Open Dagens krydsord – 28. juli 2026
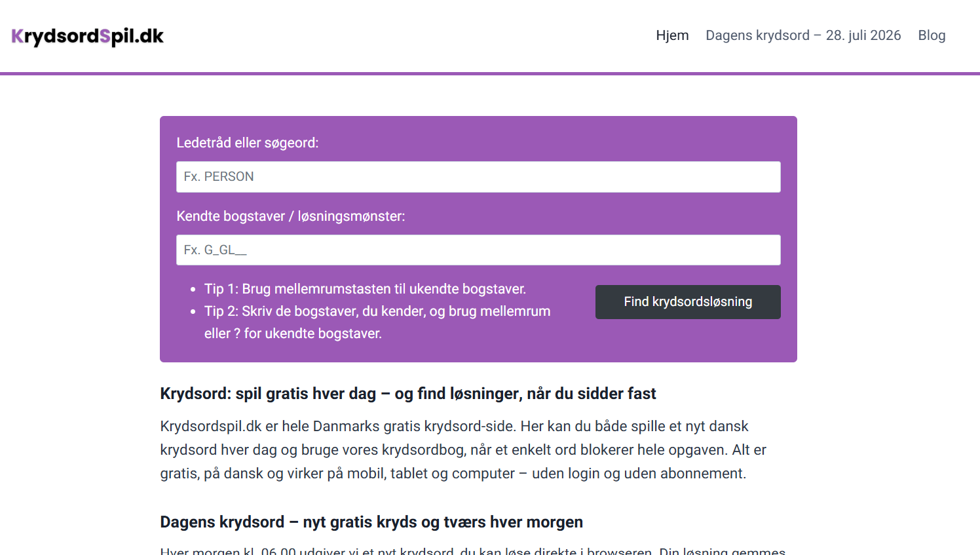 point(803,35)
